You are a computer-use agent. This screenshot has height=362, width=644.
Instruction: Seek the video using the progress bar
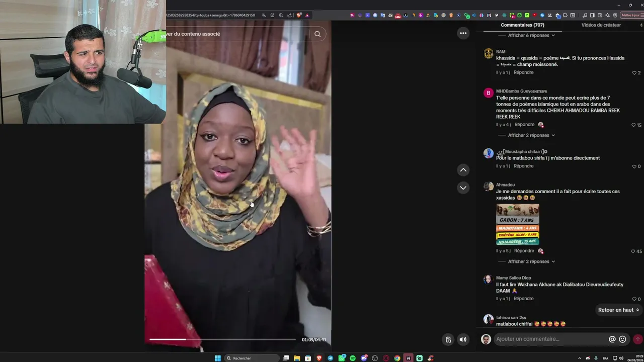tap(222, 339)
